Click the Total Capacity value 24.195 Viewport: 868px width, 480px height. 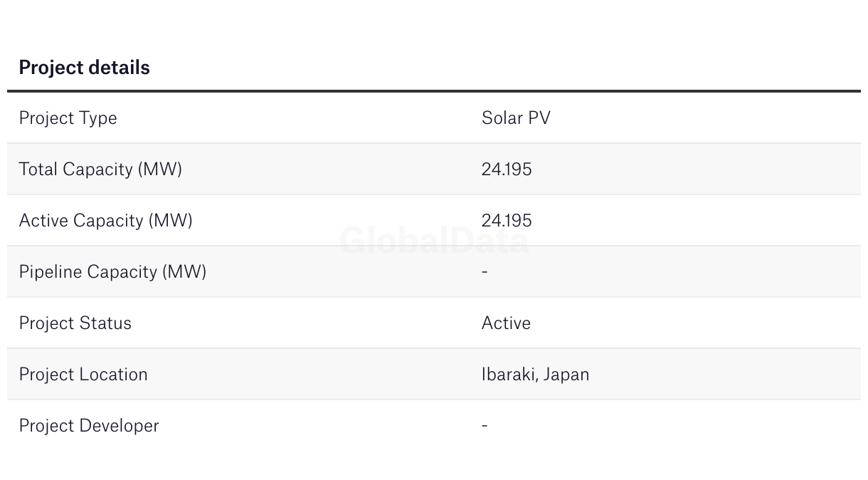[507, 169]
